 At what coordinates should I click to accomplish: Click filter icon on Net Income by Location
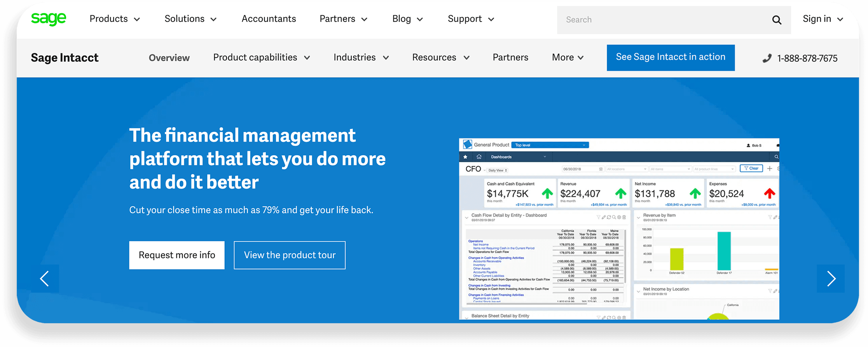(770, 291)
